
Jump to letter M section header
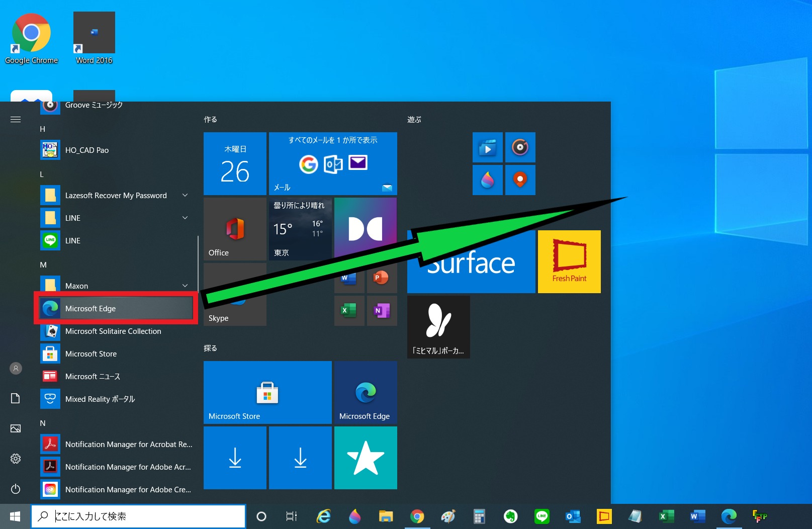[43, 265]
